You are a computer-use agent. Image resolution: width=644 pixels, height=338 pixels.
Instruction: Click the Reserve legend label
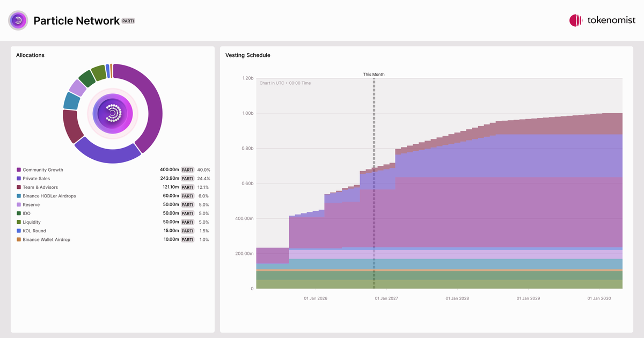click(31, 205)
